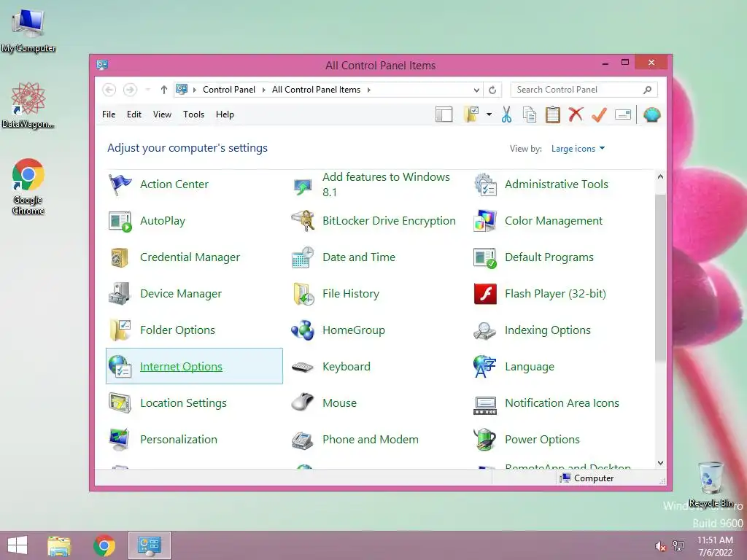
Task: Open the Date and Time icon
Action: coord(303,257)
